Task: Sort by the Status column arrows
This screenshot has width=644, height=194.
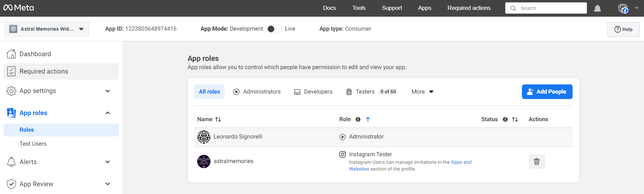Action: click(x=515, y=119)
